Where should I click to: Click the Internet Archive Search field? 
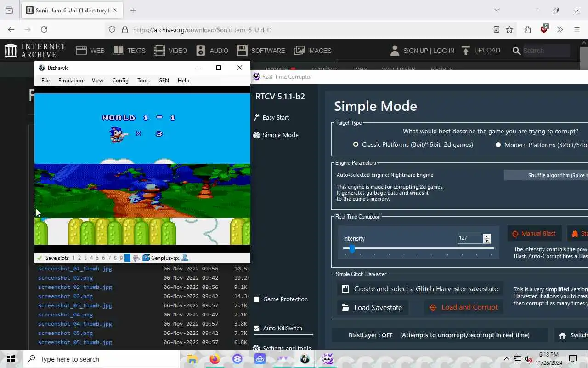[x=547, y=51]
